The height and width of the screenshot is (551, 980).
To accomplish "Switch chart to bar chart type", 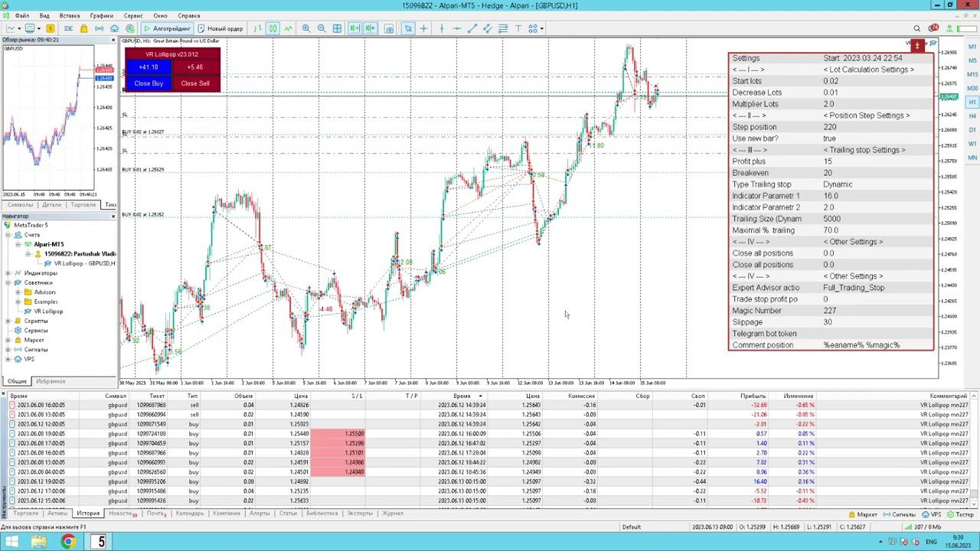I will pos(257,28).
